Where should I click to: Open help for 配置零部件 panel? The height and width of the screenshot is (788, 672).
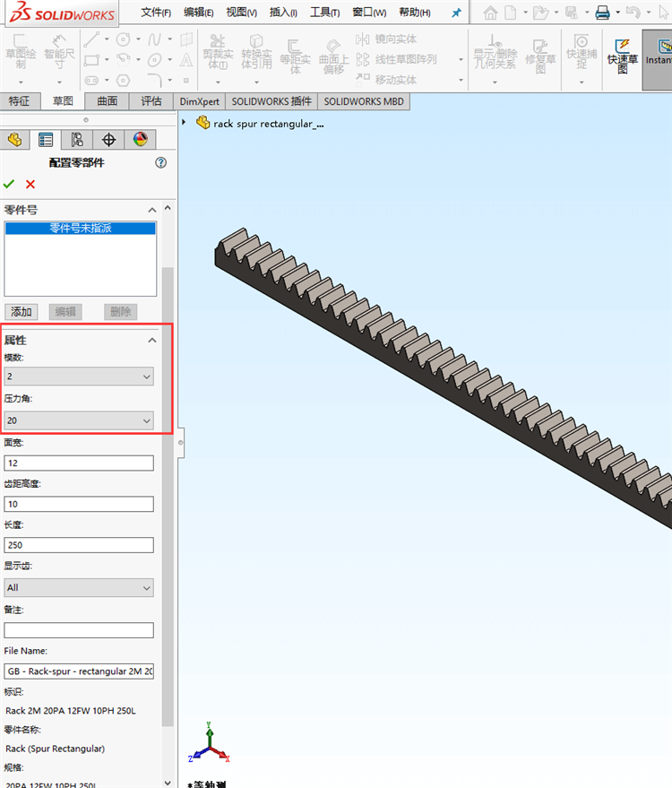click(160, 163)
